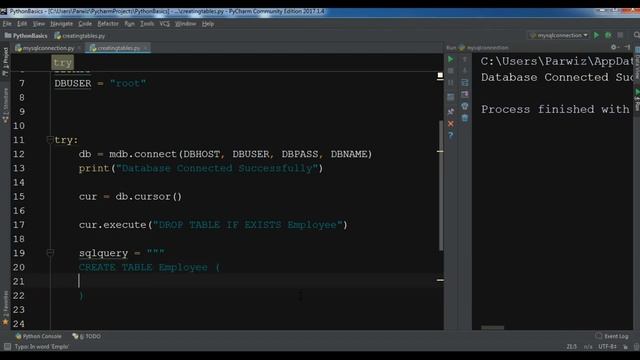Image resolution: width=640 pixels, height=360 pixels.
Task: Toggle pin tab in Run panel
Action: click(451, 111)
